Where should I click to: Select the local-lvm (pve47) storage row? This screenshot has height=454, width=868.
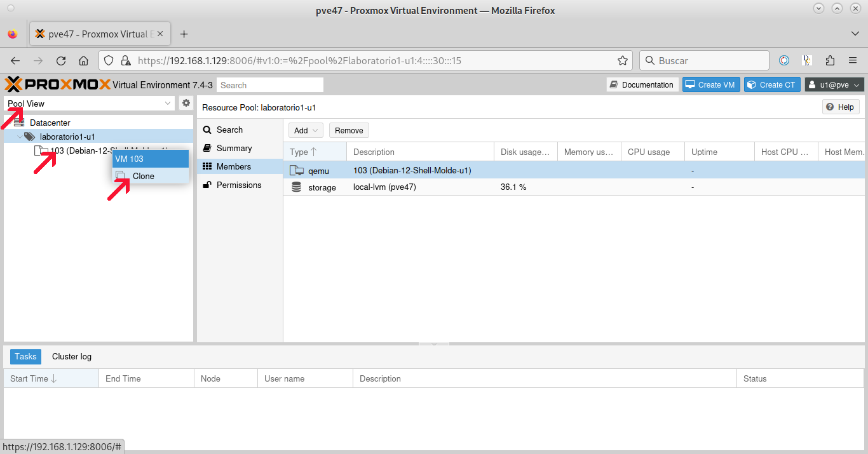coord(574,187)
